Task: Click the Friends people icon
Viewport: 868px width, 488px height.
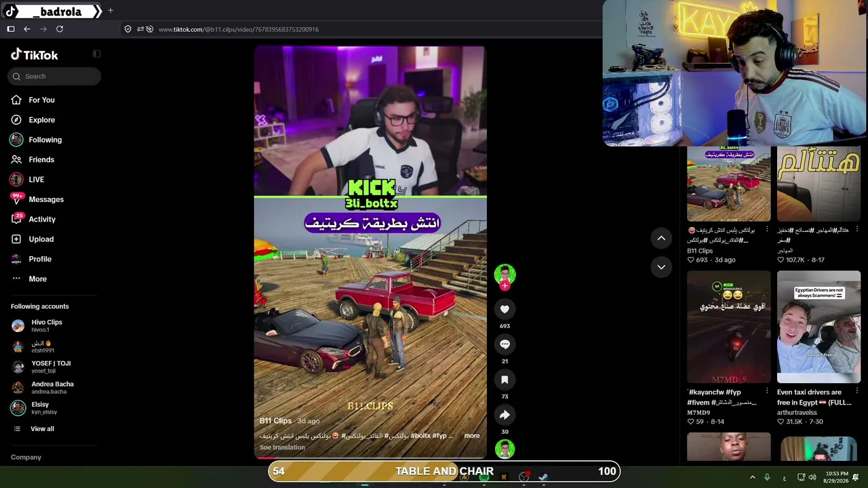Action: click(16, 159)
